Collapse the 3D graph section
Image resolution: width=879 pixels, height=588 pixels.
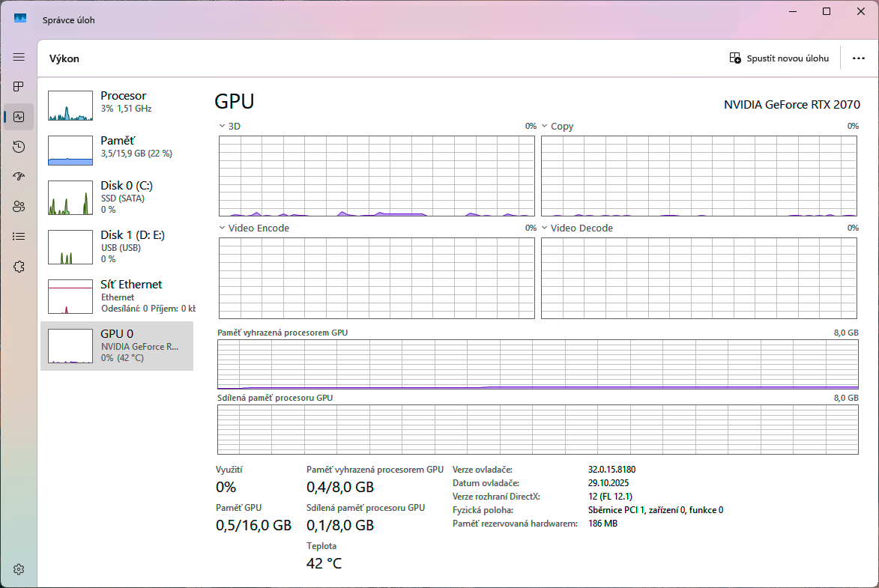coord(221,126)
